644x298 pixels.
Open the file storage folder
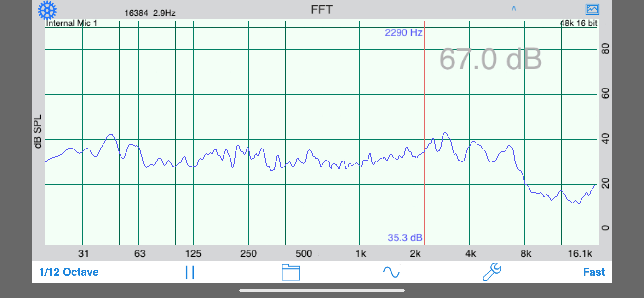[291, 272]
